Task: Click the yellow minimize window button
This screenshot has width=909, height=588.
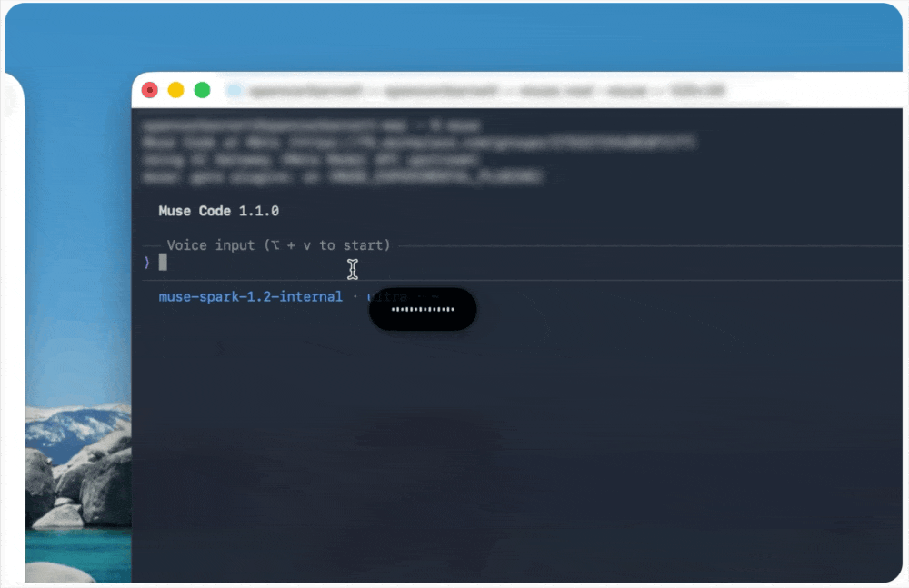Action: (175, 90)
